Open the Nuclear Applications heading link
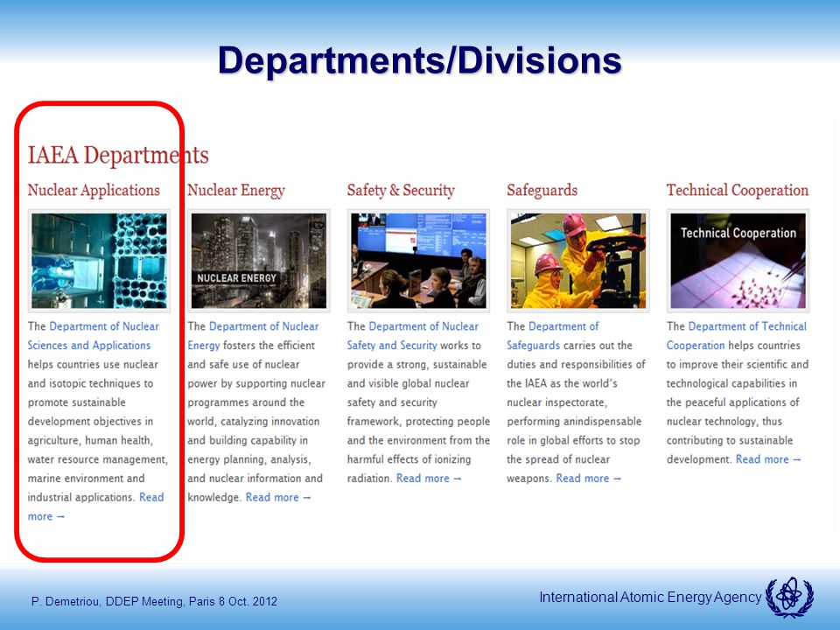The height and width of the screenshot is (630, 840). pyautogui.click(x=94, y=190)
